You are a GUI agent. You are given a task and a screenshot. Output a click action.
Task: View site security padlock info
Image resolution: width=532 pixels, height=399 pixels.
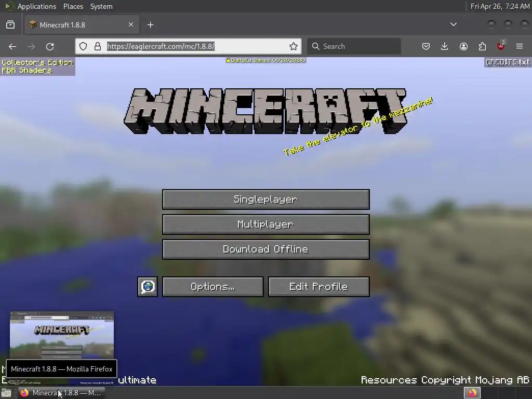tap(97, 46)
